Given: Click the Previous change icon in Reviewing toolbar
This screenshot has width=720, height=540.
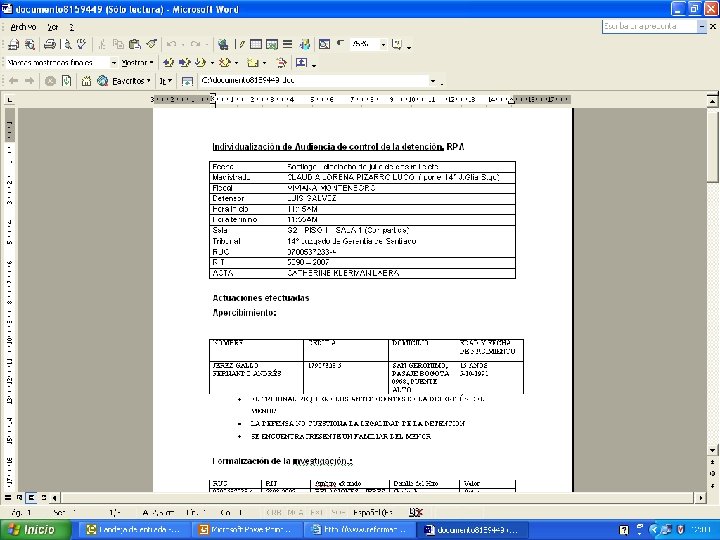Looking at the screenshot, I should pos(169,62).
